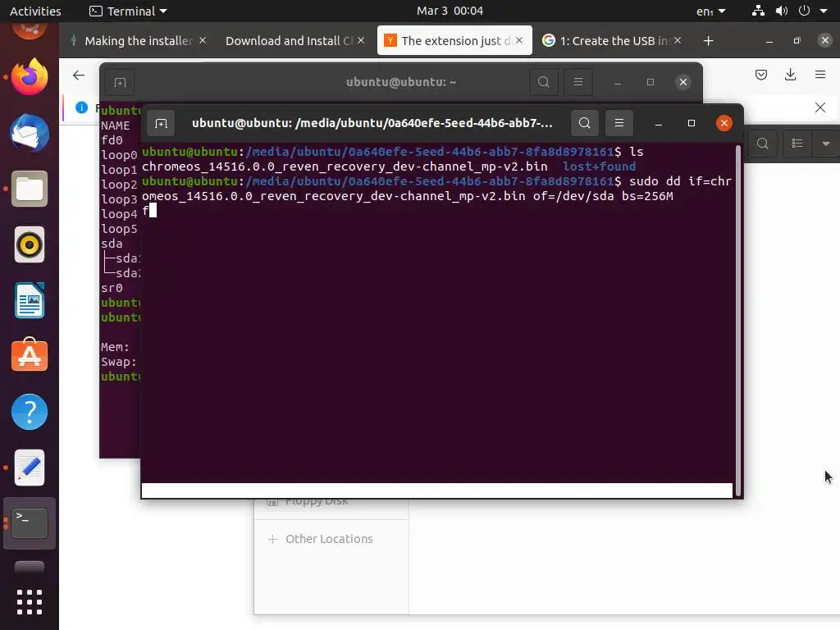
Task: Click the power icon in top bar
Action: [804, 11]
